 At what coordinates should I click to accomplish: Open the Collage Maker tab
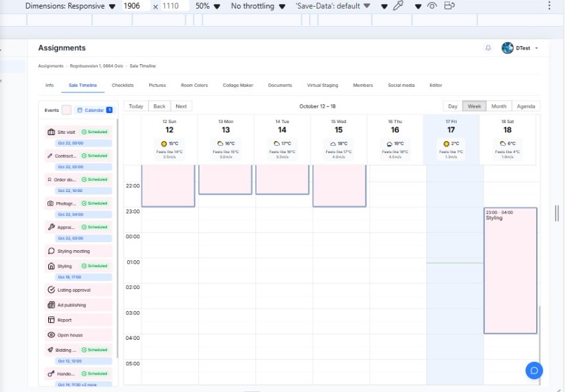pyautogui.click(x=238, y=86)
